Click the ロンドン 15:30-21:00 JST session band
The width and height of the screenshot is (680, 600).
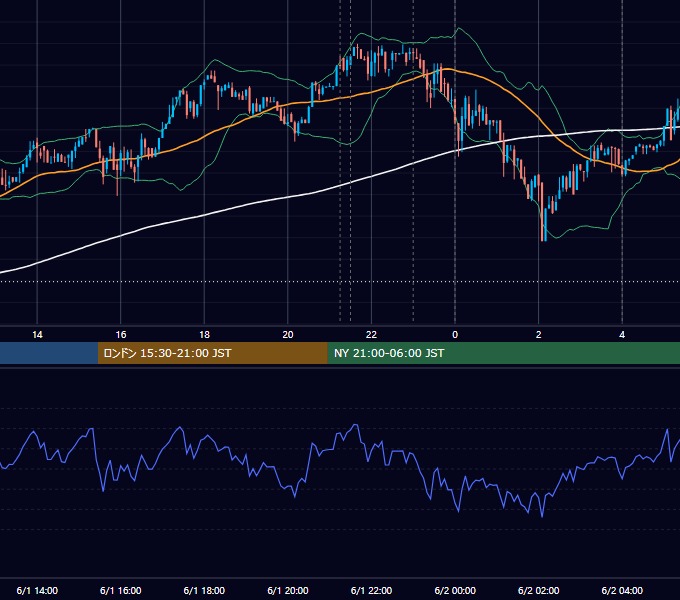[x=212, y=353]
